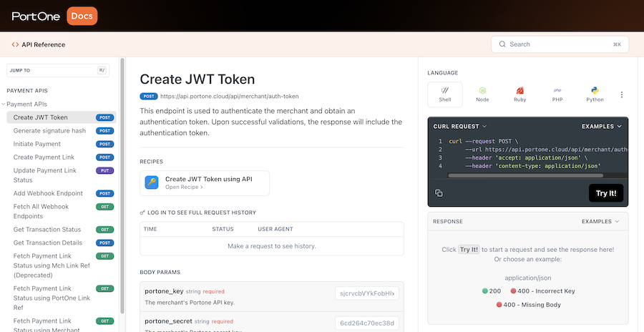
Task: Click the portone_key value field
Action: pyautogui.click(x=367, y=293)
